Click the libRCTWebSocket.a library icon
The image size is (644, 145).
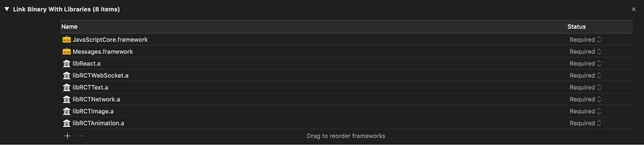[66, 75]
